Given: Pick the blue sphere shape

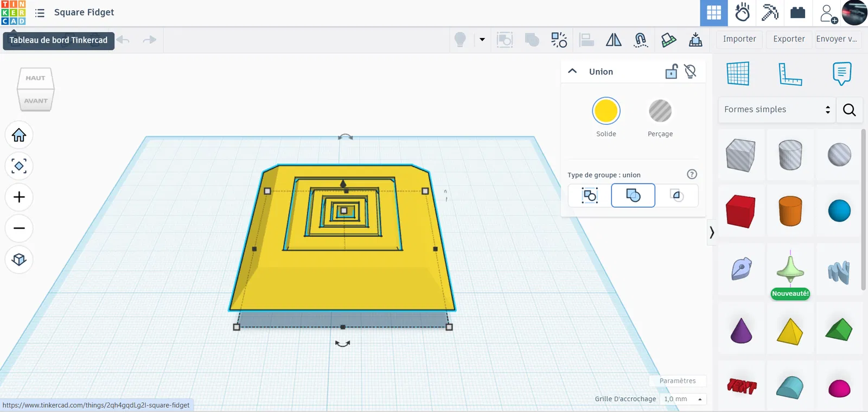Looking at the screenshot, I should point(839,211).
